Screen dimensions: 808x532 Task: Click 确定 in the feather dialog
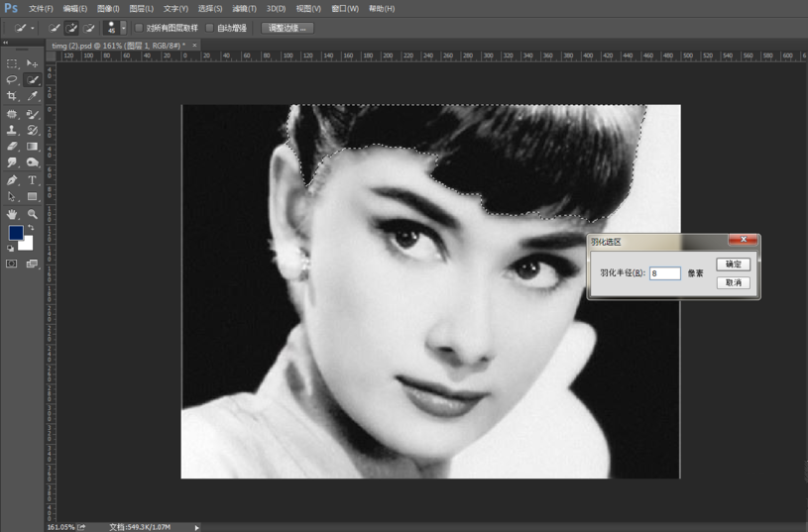(733, 265)
